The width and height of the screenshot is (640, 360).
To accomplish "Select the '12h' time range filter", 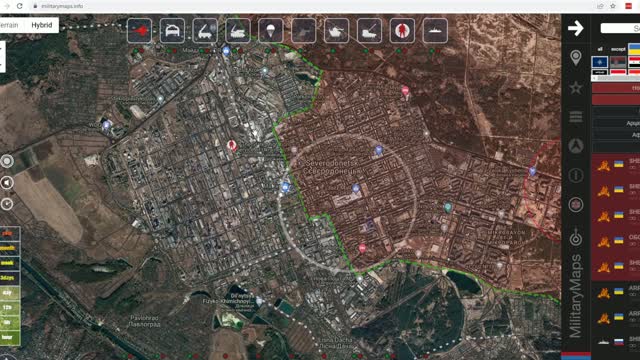I will tap(9, 307).
